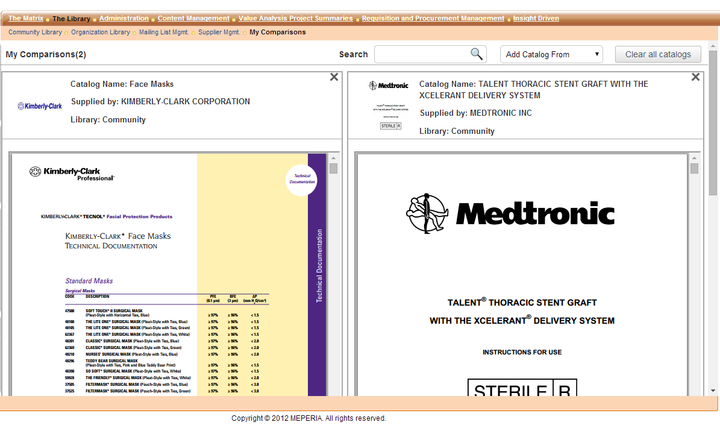This screenshot has width=720, height=425.
Task: Click the main page scrollbar thumb
Action: coord(713,123)
